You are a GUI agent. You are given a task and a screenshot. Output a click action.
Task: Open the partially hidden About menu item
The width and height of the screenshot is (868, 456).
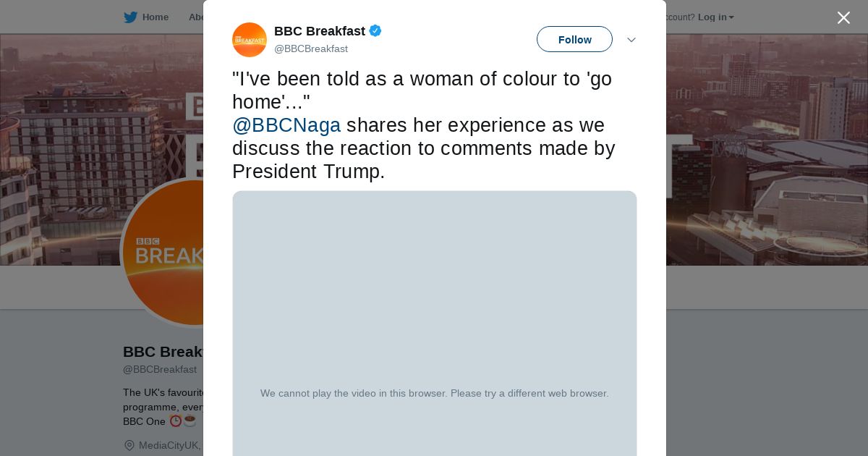(x=195, y=17)
